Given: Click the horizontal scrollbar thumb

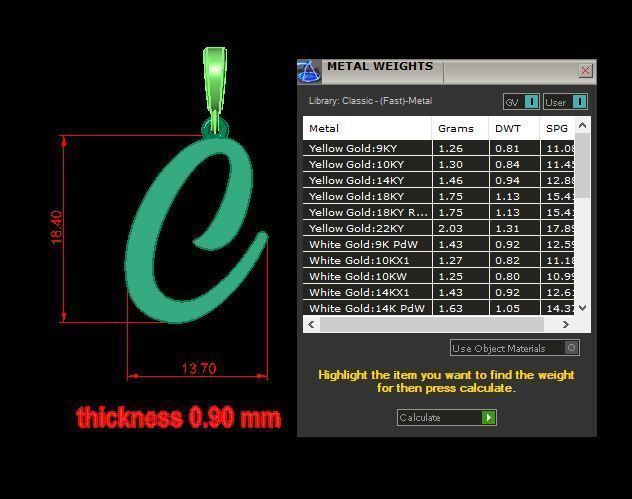Looking at the screenshot, I should click(432, 324).
